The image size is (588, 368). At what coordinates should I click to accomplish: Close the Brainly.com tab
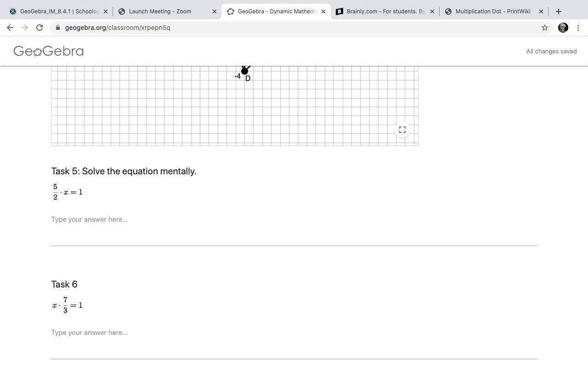point(432,11)
